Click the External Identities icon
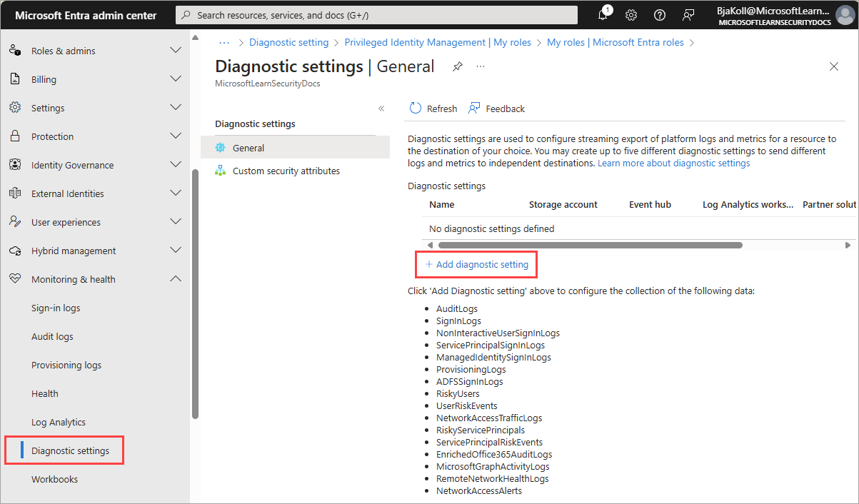859x504 pixels. 15,193
